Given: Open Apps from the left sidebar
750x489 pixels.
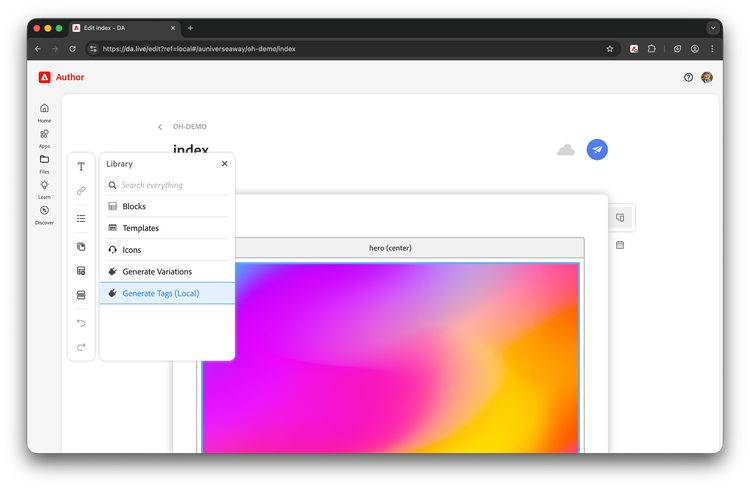Looking at the screenshot, I should pos(44,137).
